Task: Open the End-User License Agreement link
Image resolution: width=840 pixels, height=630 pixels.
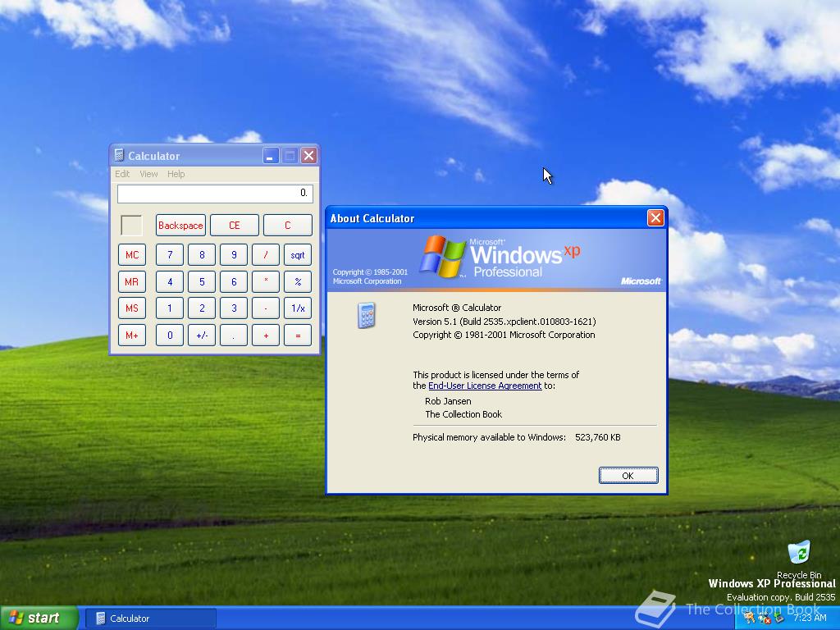Action: click(485, 386)
